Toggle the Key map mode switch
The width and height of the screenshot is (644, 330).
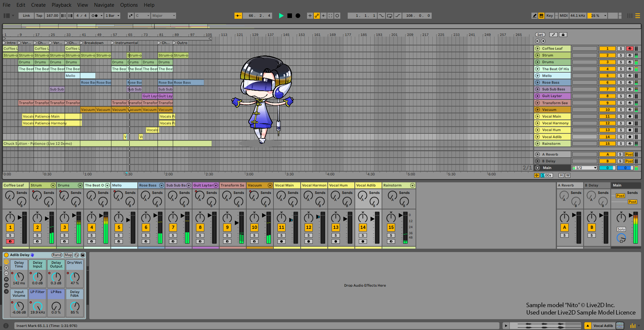550,16
